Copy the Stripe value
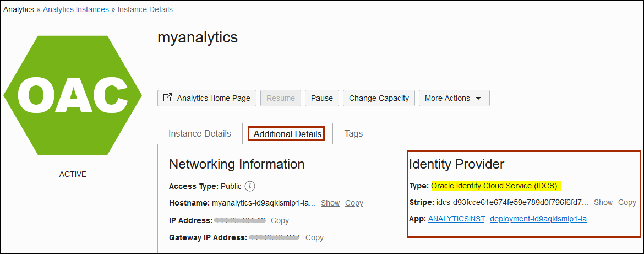 (x=627, y=202)
